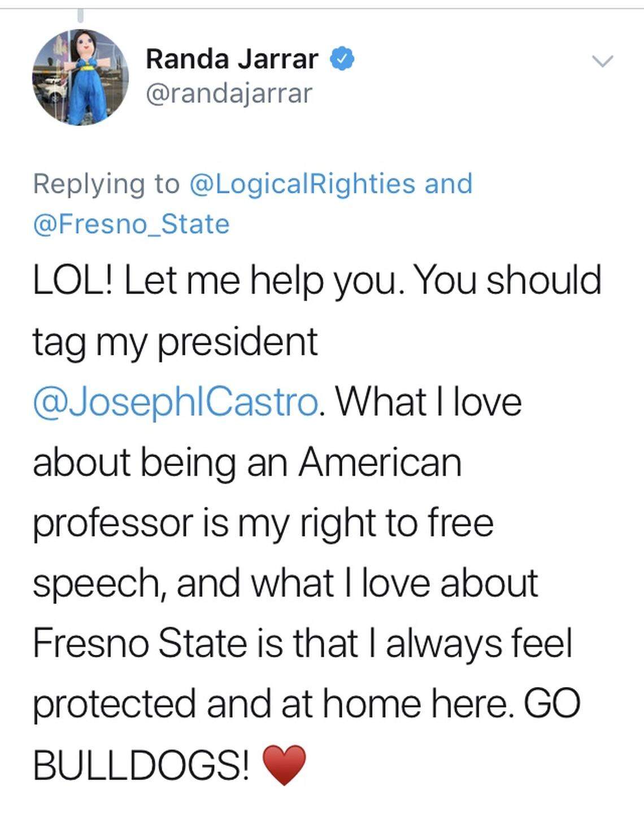
Task: Click the heart at the end of GO BULLDOGS
Action: coord(284,765)
